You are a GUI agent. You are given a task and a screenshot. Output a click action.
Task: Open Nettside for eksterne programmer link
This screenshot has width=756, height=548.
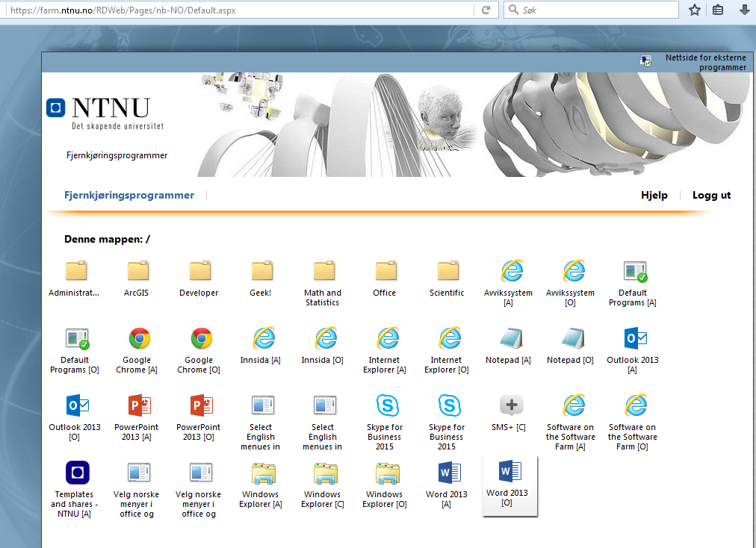pos(705,62)
